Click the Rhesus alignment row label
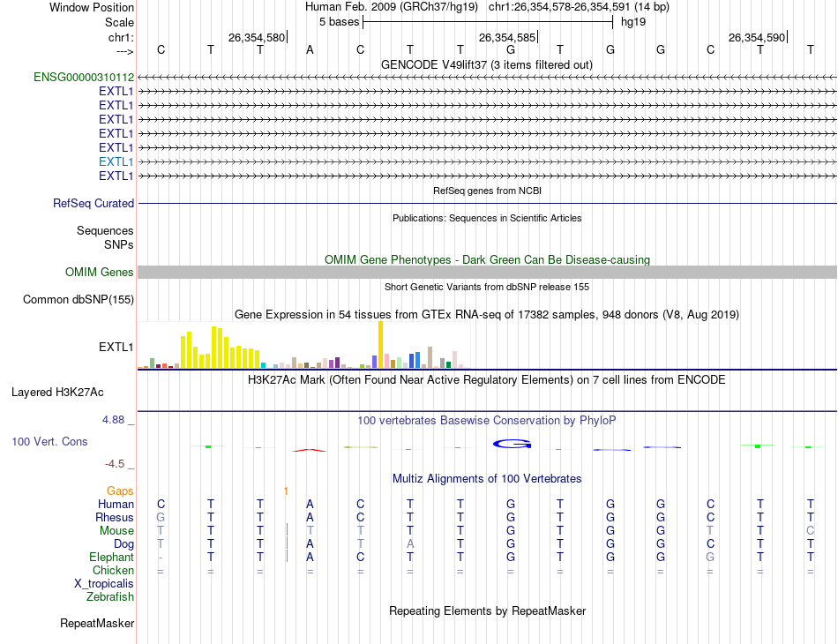The height and width of the screenshot is (644, 838). coord(115,518)
